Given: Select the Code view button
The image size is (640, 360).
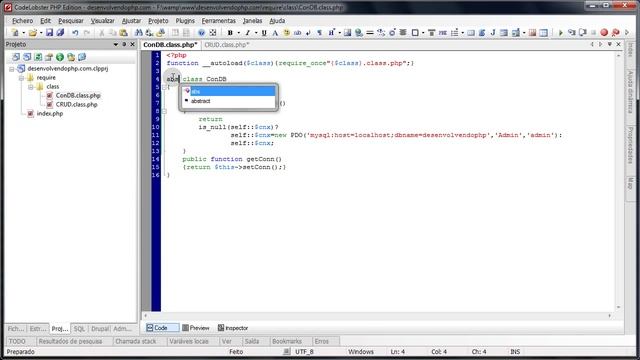Looking at the screenshot, I should point(162,328).
